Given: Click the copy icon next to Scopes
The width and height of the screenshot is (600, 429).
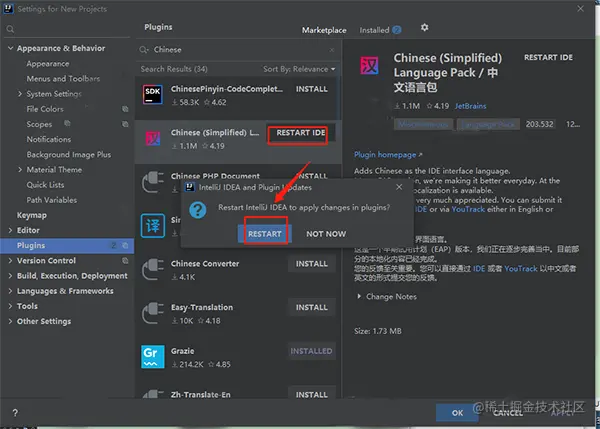Looking at the screenshot, I should [x=125, y=124].
